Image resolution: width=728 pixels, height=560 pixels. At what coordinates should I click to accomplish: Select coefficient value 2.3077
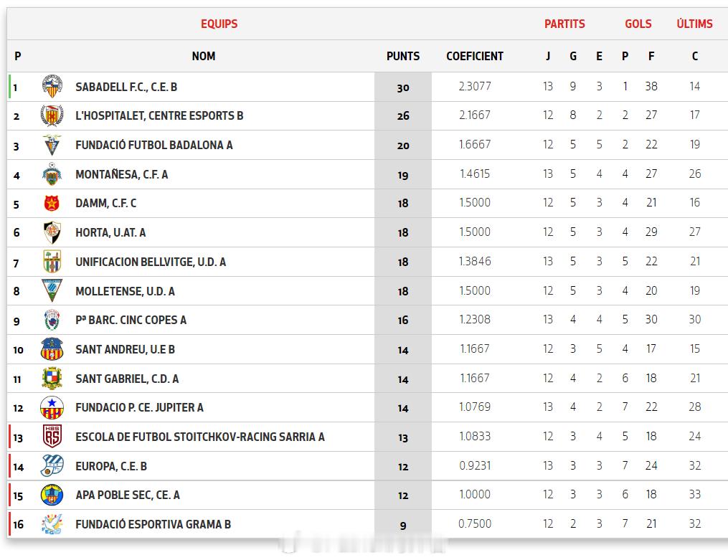tap(475, 86)
